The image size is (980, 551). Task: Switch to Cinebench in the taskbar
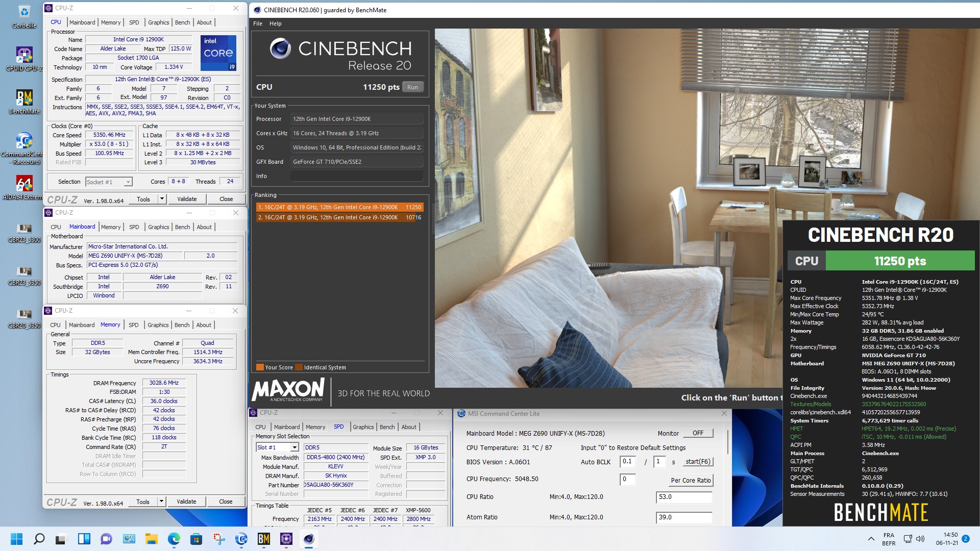click(308, 539)
